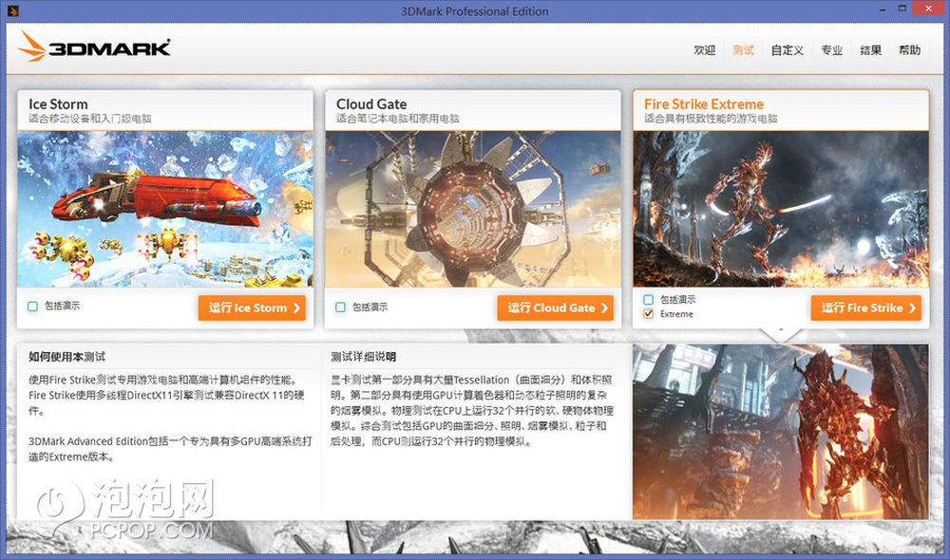
Task: Enable 包括演示 for Fire Strike
Action: (x=648, y=300)
